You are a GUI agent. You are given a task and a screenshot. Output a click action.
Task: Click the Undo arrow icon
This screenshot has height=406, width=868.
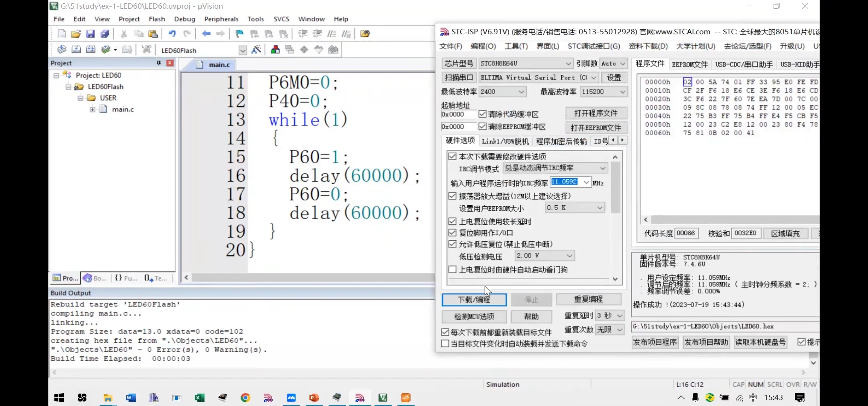coord(172,34)
